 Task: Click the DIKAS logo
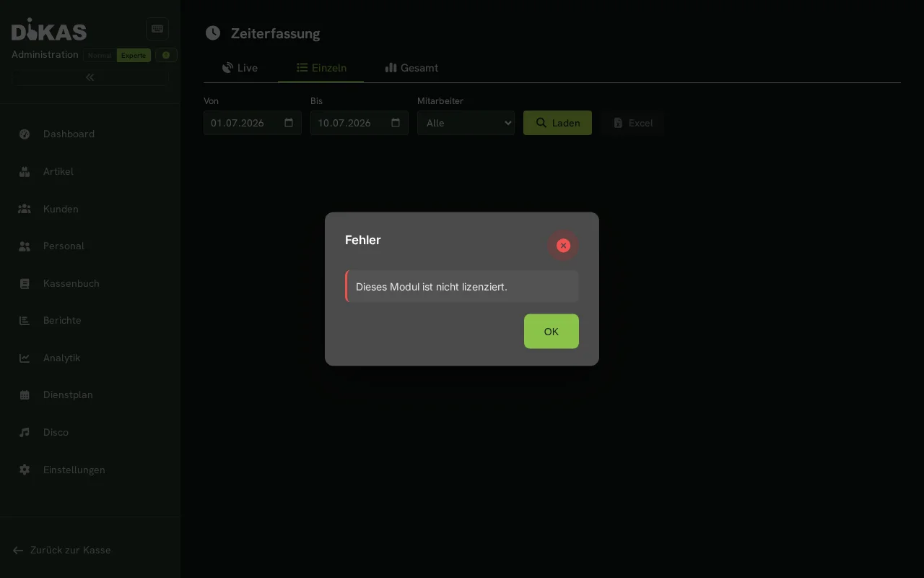click(49, 30)
